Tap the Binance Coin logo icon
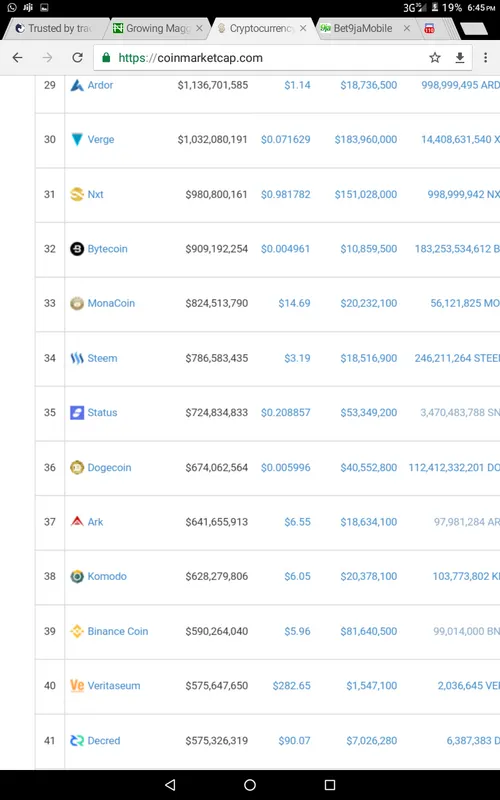The image size is (500, 800). (x=77, y=631)
